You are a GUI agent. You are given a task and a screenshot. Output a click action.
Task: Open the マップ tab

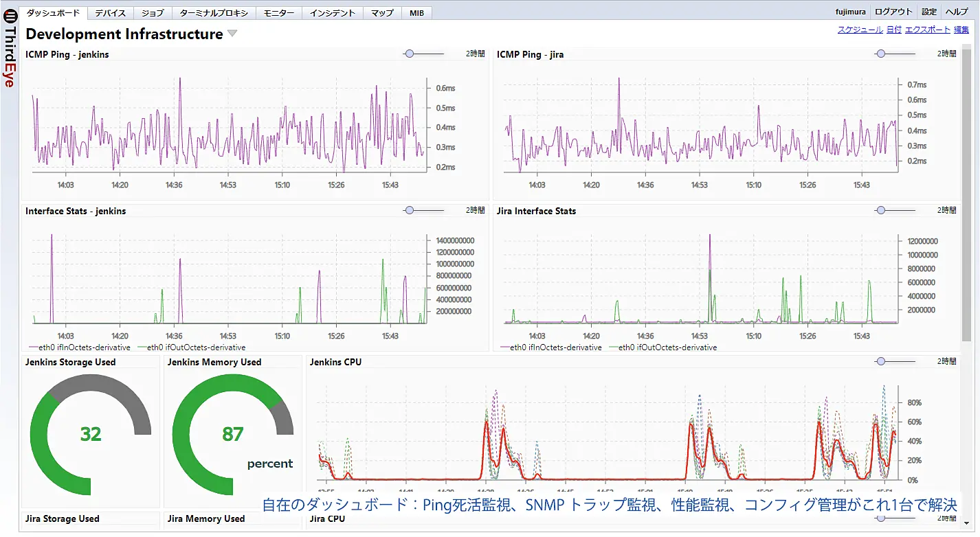point(382,12)
